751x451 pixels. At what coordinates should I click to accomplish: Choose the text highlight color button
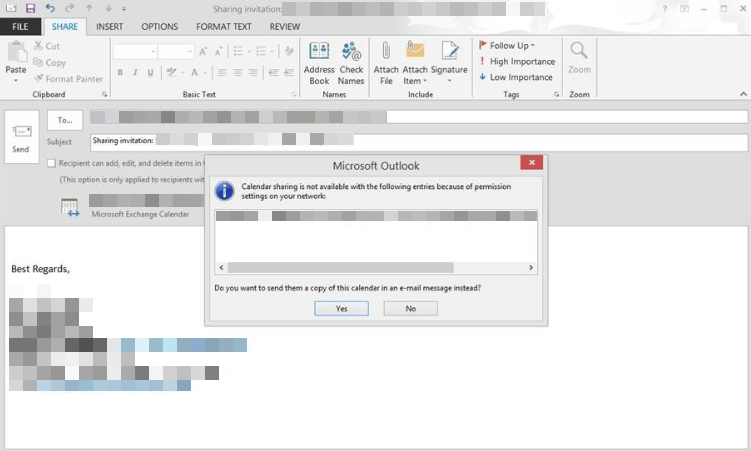pyautogui.click(x=171, y=72)
